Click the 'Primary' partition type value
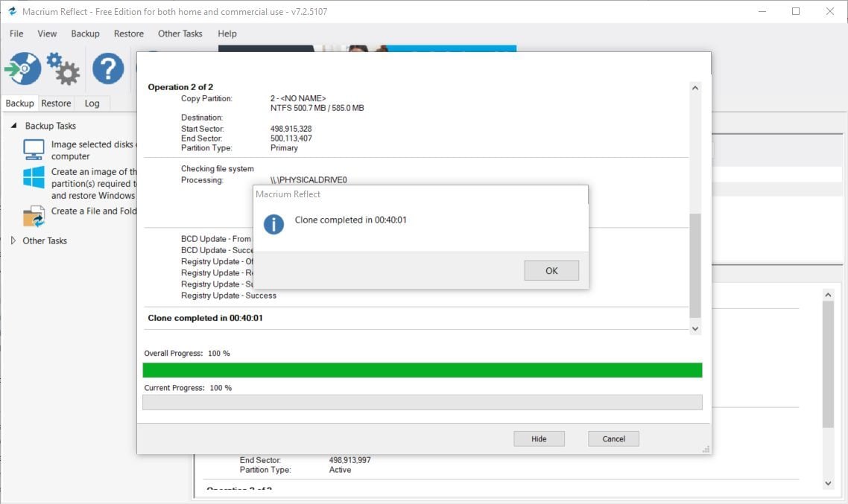 coord(284,148)
